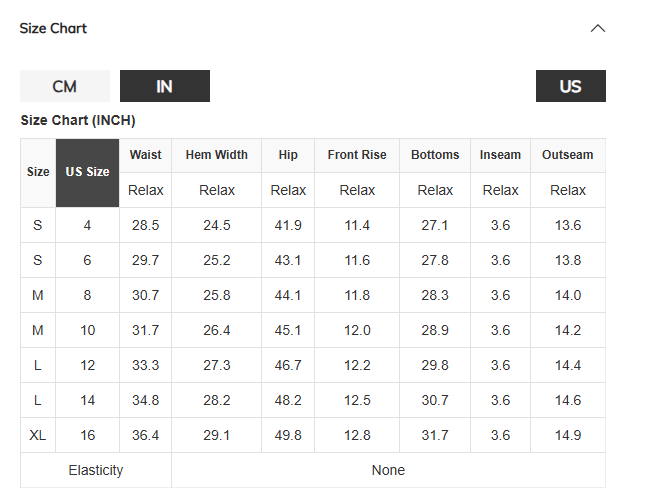Click the Elasticity row label

click(x=96, y=470)
